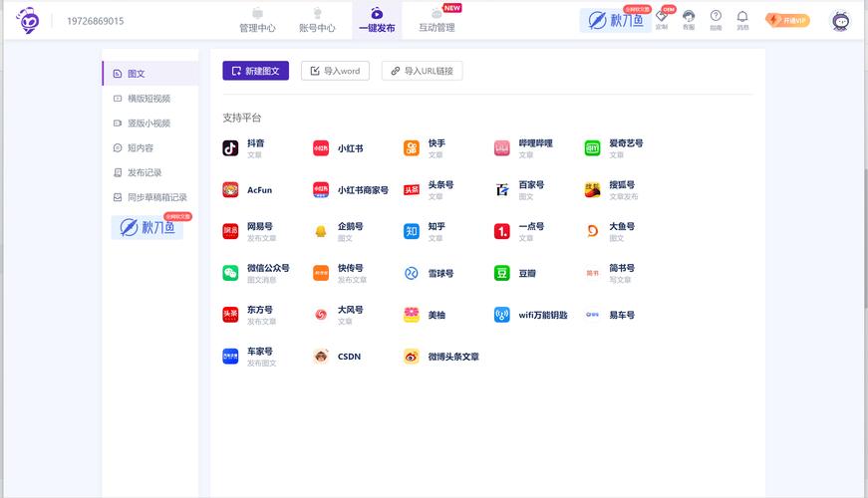Click the Weibo headline article (微博头条文章) icon
This screenshot has width=868, height=498.
pyautogui.click(x=412, y=357)
